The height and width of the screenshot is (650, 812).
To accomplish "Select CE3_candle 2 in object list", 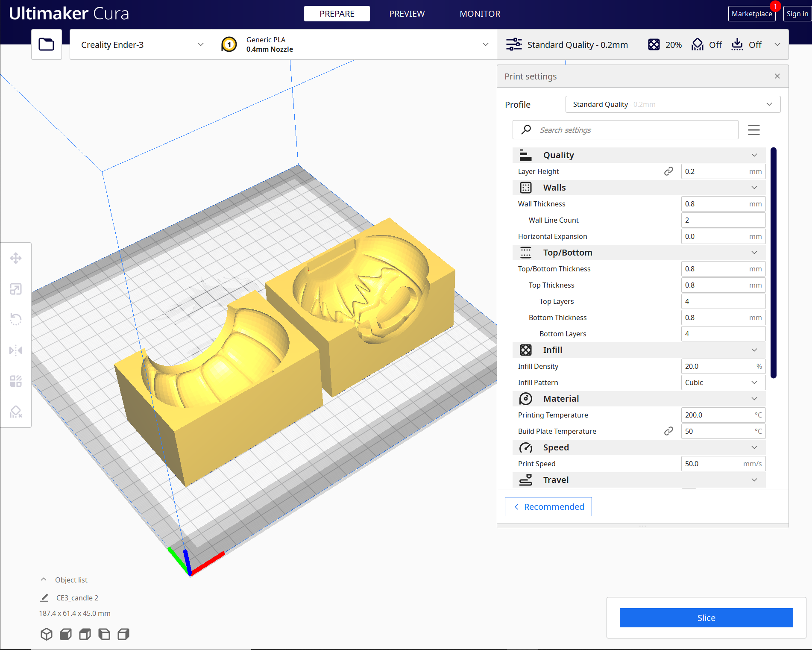I will click(x=77, y=598).
